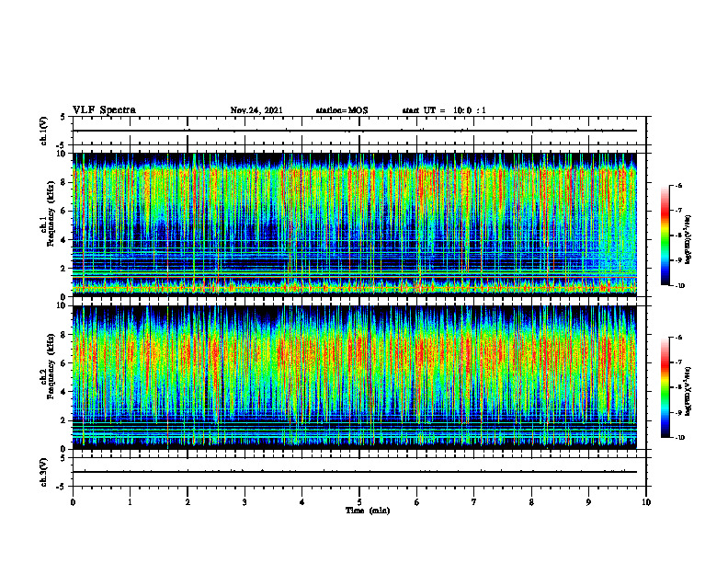Select the date text "Nov.24, 2021"
This screenshot has height=563, width=728.
[256, 110]
